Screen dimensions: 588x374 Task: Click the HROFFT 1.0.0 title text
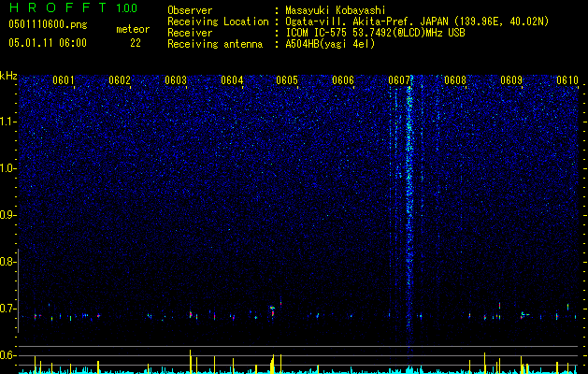[x=73, y=7]
